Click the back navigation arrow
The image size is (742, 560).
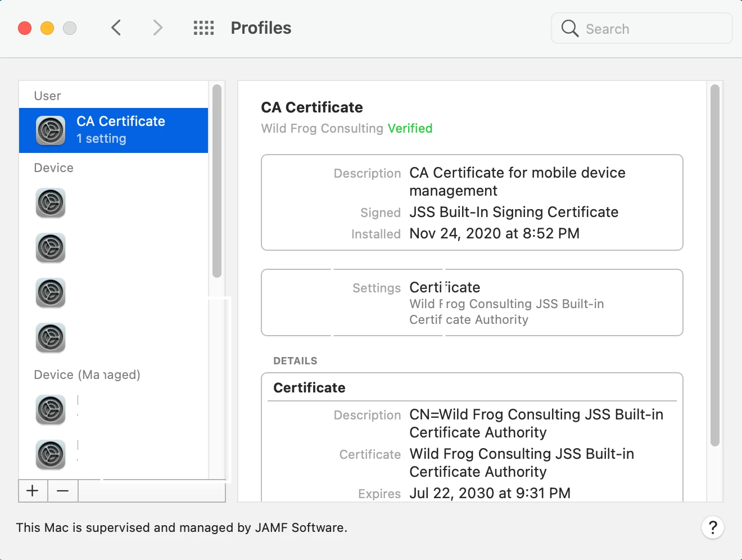116,28
